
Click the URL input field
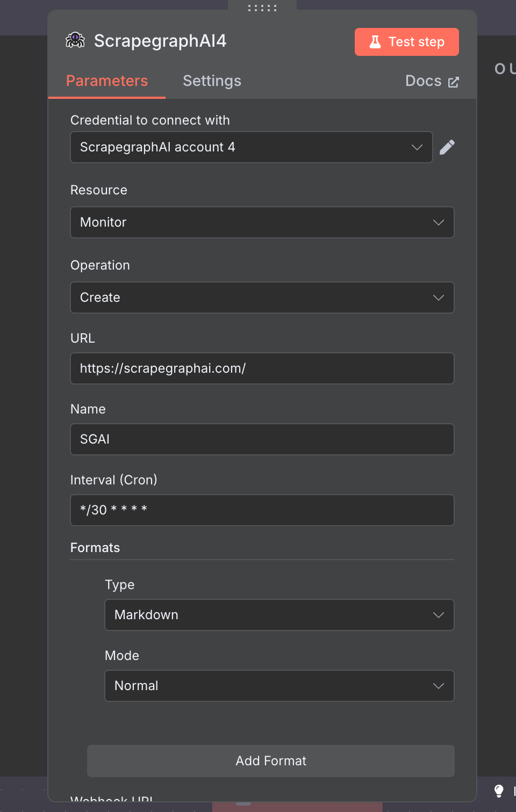(x=262, y=368)
